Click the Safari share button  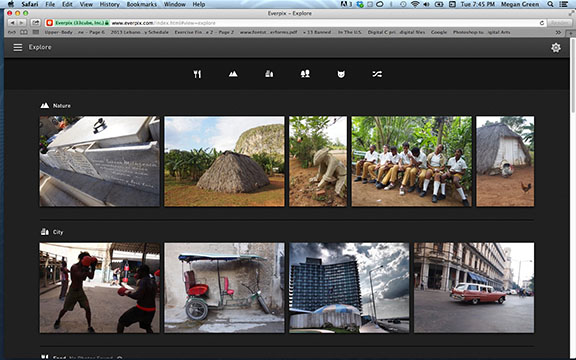click(36, 23)
